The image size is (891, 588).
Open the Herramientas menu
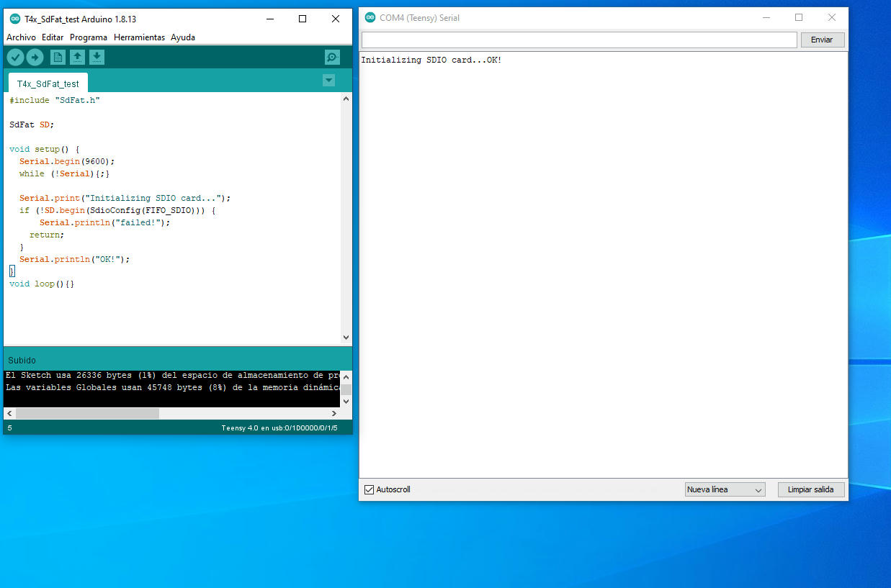[x=139, y=37]
